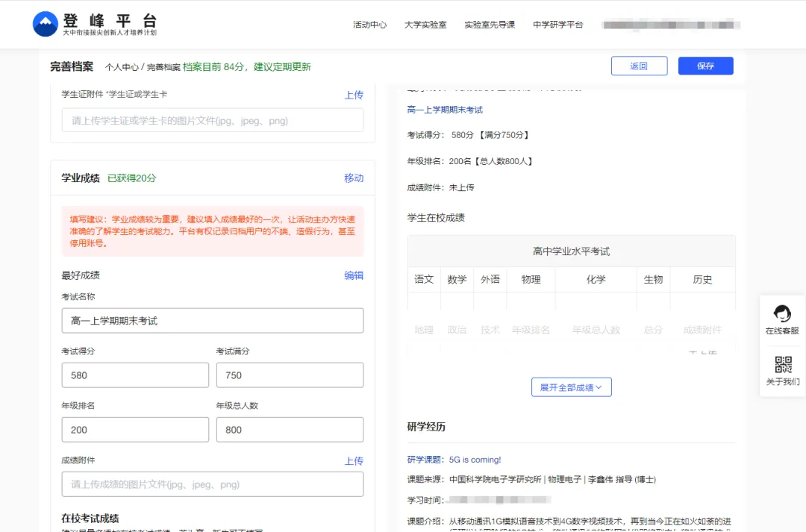Open 实验室先导课 navigation item

click(x=490, y=25)
